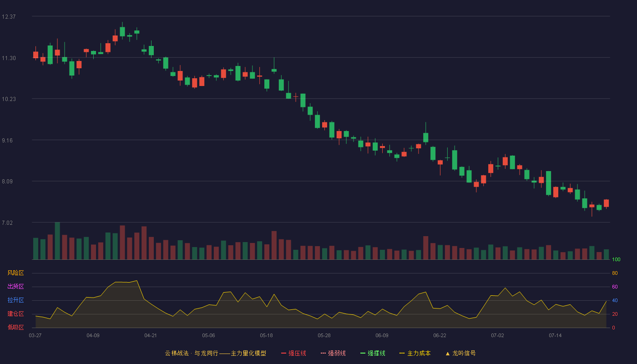Click the 建仓区 zone label
Screen dimensions: 637x364
[15, 314]
